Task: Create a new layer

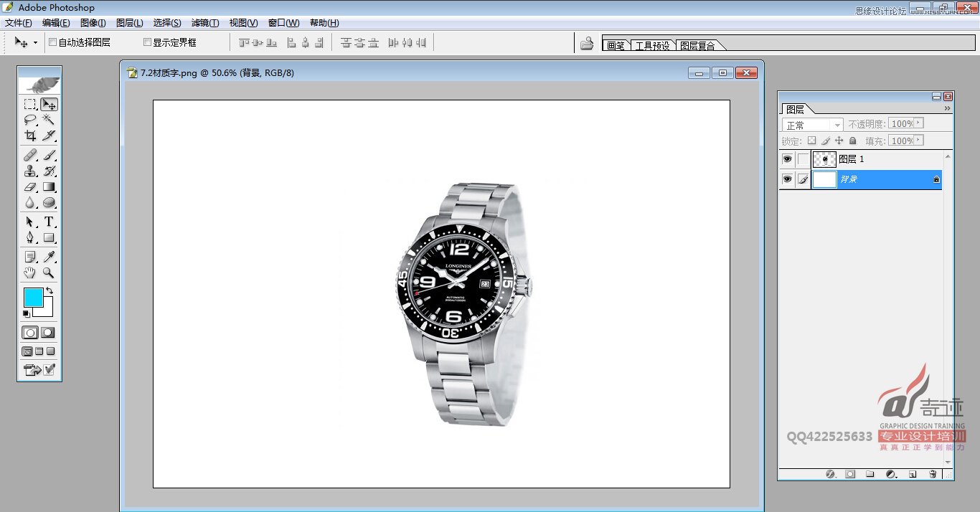Action: [913, 474]
